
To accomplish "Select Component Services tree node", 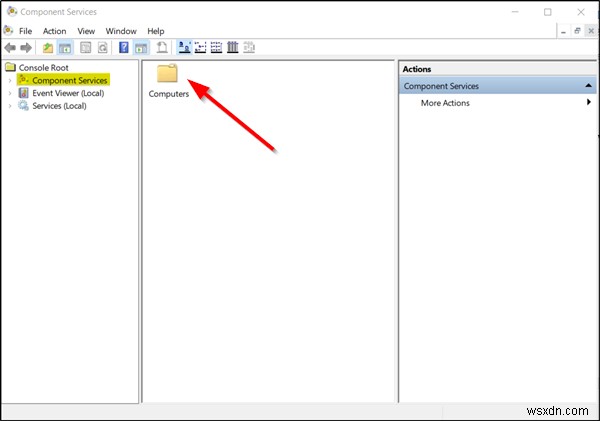I will click(69, 80).
